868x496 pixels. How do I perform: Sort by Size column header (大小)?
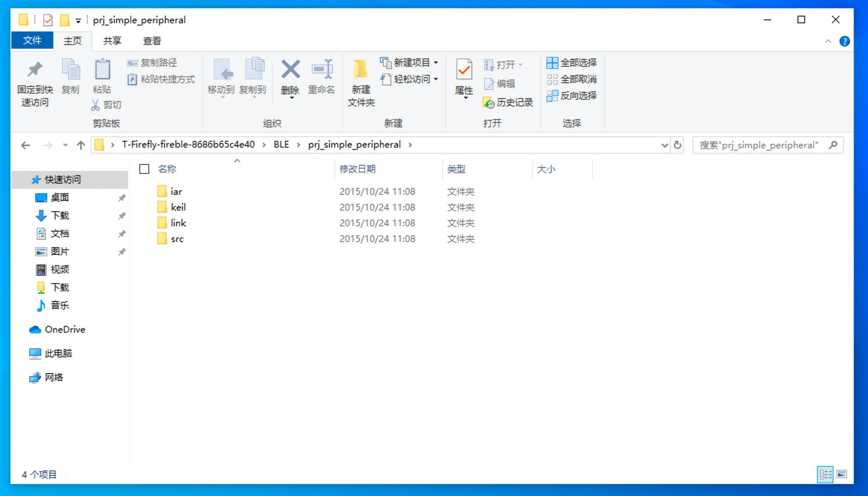click(546, 169)
